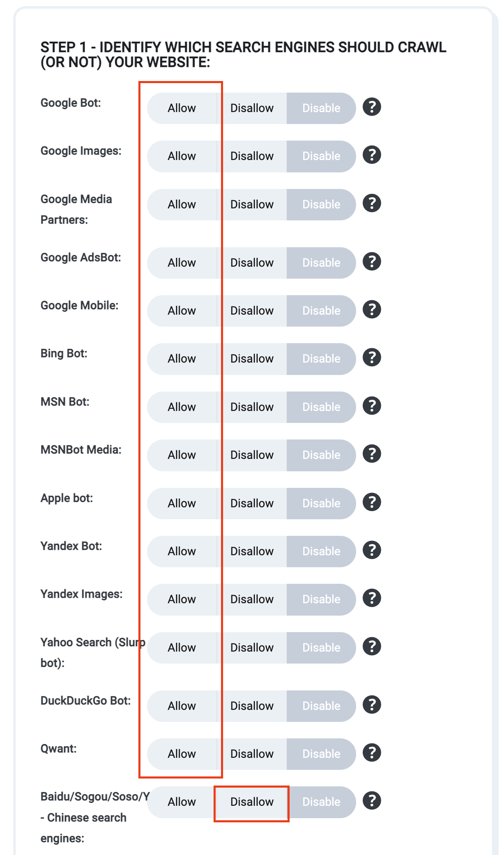
Task: Click the MSNBot Media help icon
Action: click(x=372, y=454)
